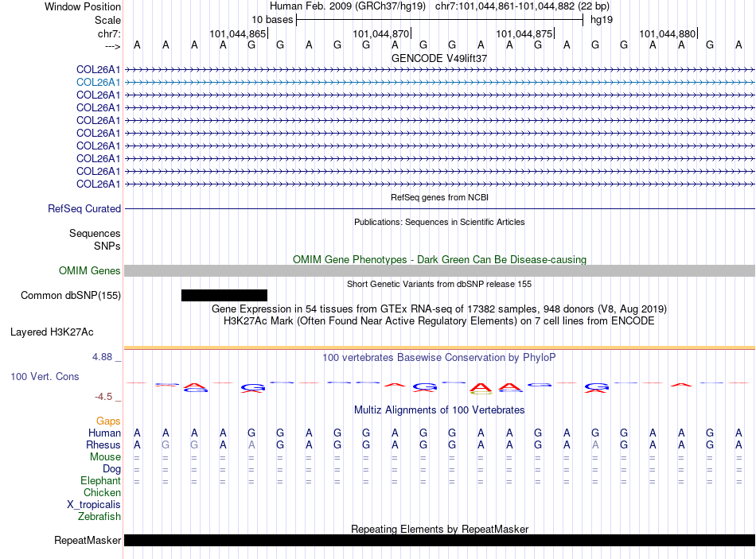The width and height of the screenshot is (756, 559).
Task: Click the Dog alignment row label
Action: pos(111,469)
